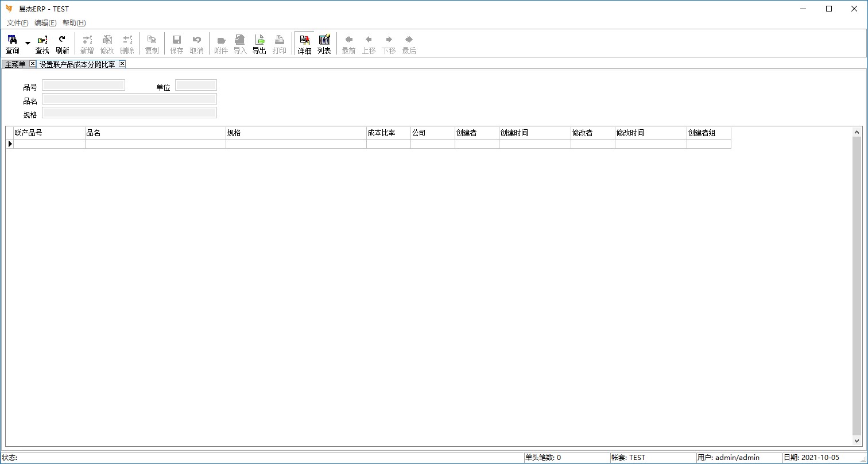Open the dropdown arrow beside 查询
The height and width of the screenshot is (464, 868).
28,44
